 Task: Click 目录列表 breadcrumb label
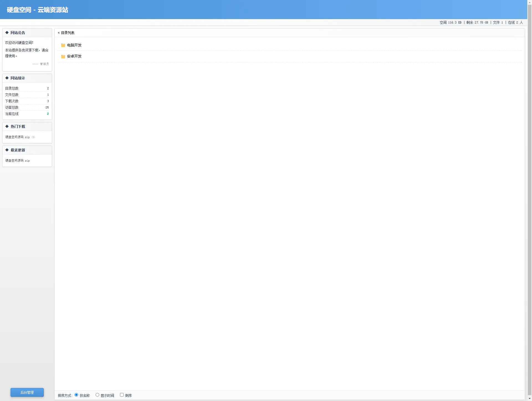pos(68,33)
